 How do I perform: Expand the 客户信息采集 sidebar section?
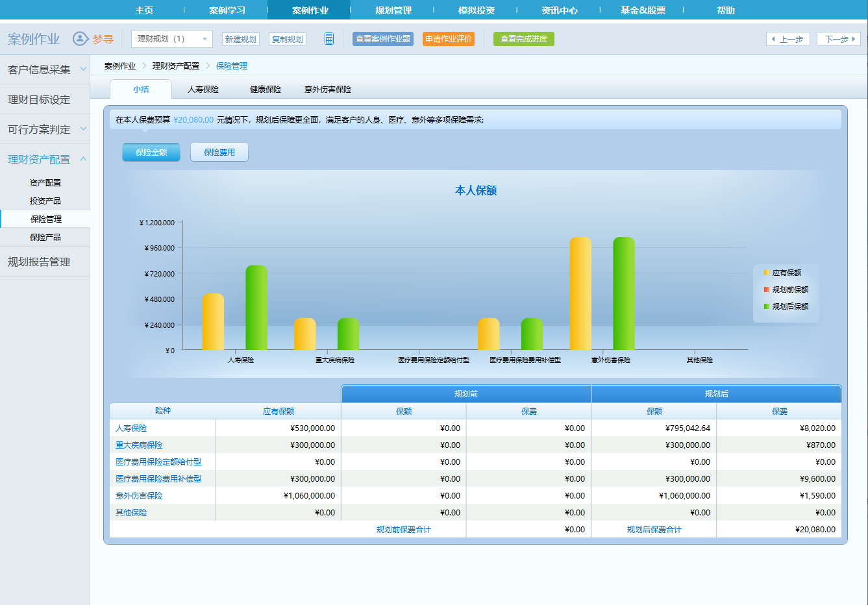tap(45, 69)
